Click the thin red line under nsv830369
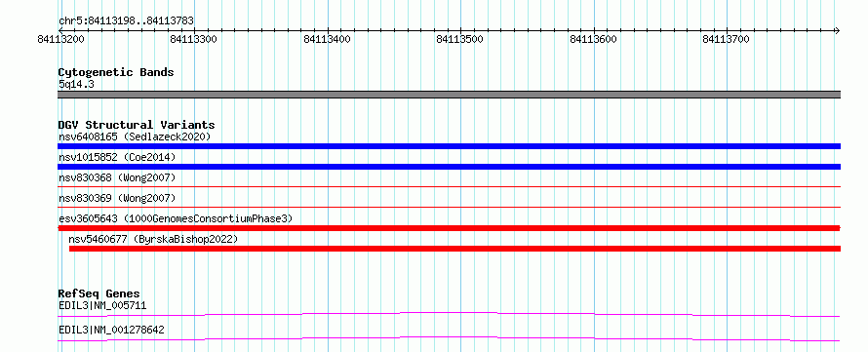 pos(449,208)
